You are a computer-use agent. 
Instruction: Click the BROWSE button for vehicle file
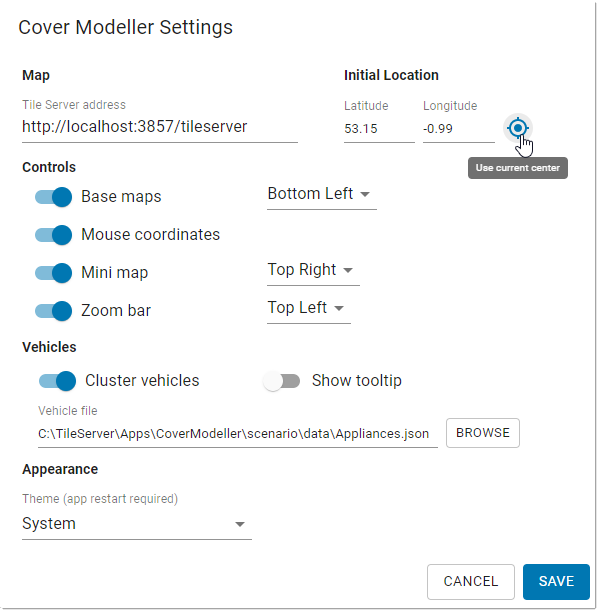[483, 433]
